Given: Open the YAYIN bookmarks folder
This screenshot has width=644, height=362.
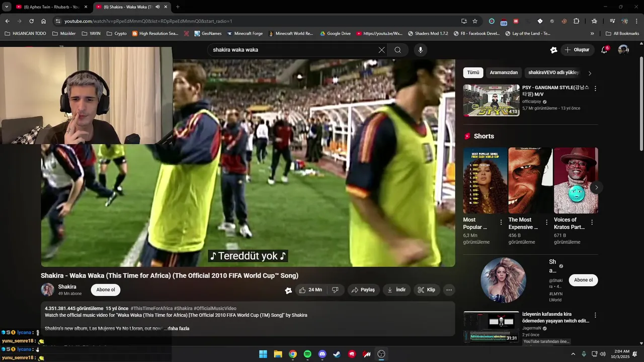Looking at the screenshot, I should 91,34.
